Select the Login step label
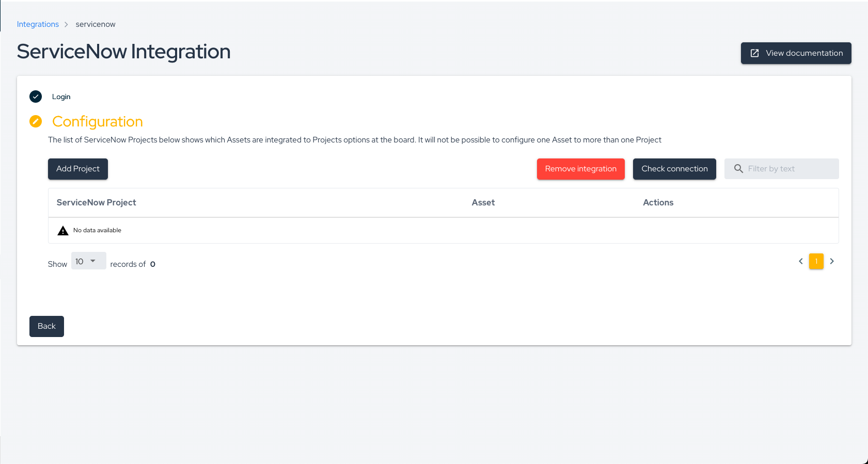The image size is (868, 464). click(61, 97)
